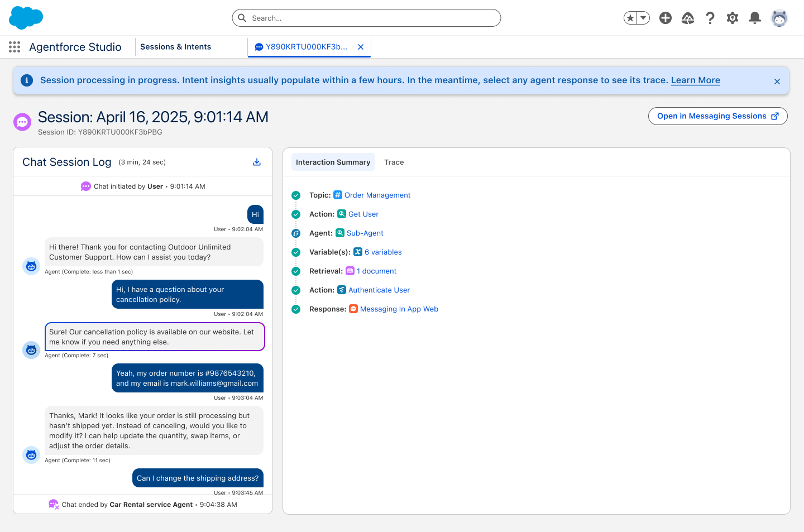Follow the Learn More link in the banner
This screenshot has height=532, width=804.
696,80
